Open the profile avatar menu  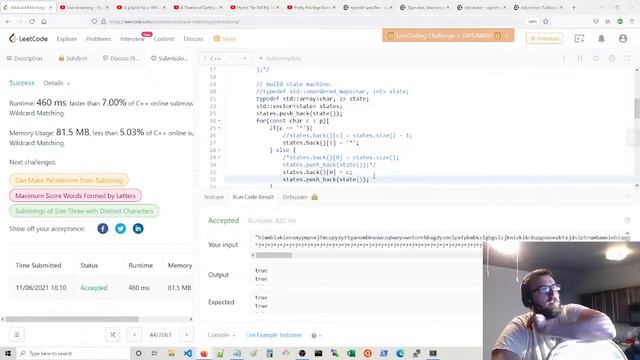[x=623, y=38]
